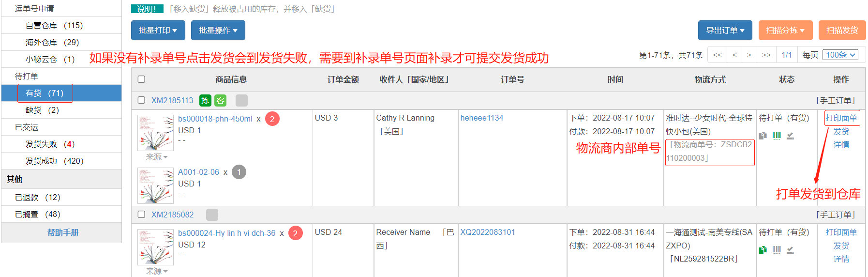Click tracking number NL259281522BR
Viewport: 868px width, 277px height.
click(703, 259)
